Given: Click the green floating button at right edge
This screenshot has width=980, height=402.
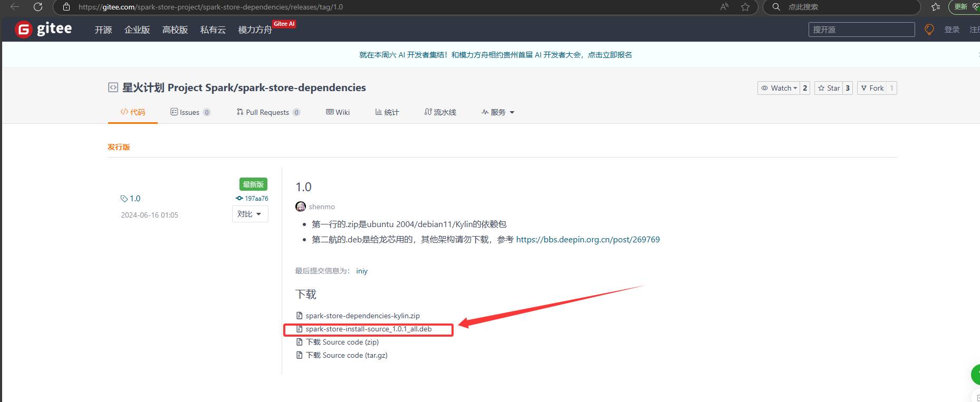Looking at the screenshot, I should pos(975,375).
